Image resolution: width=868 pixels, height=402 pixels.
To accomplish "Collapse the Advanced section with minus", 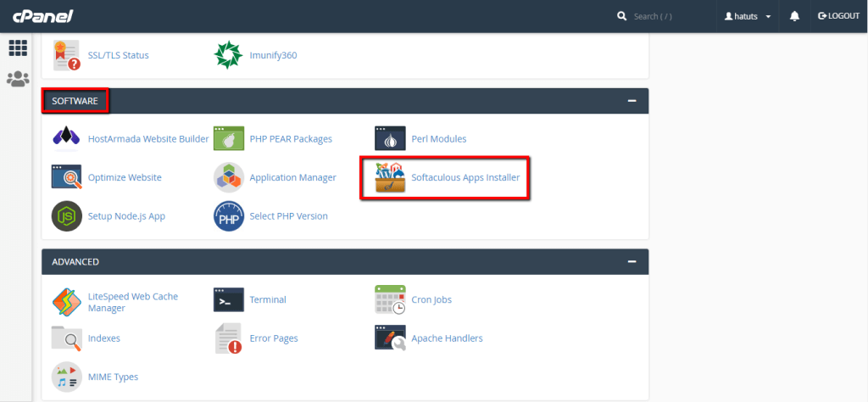I will pos(632,261).
